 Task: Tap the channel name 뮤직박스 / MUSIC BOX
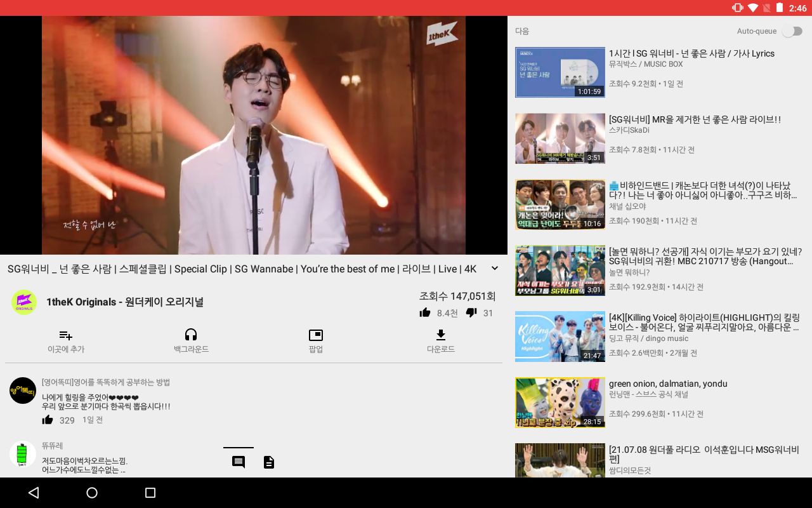click(646, 64)
